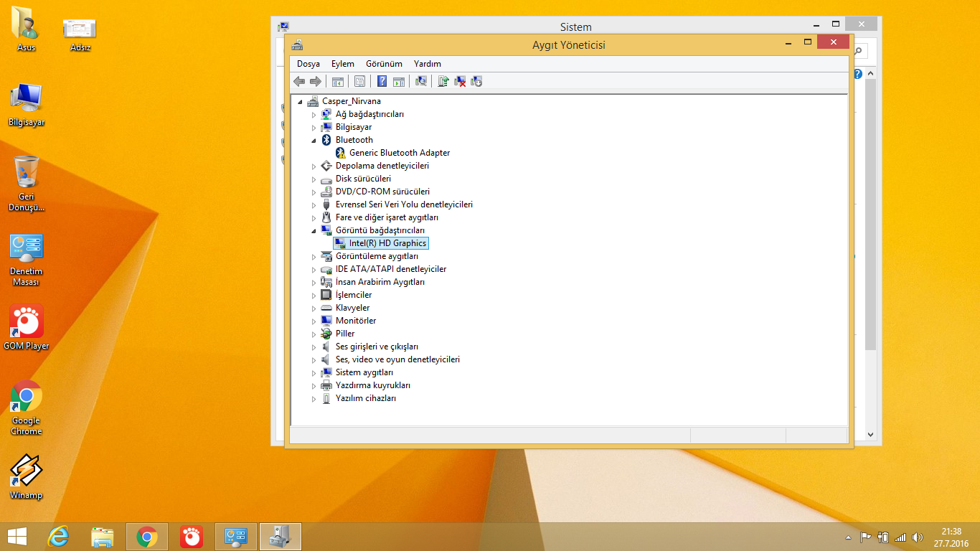Collapse the Bluetooth tree node

[314, 141]
